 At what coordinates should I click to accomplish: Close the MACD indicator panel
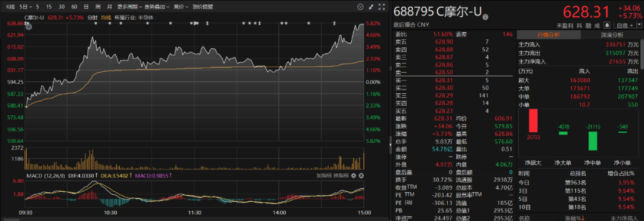[361, 176]
